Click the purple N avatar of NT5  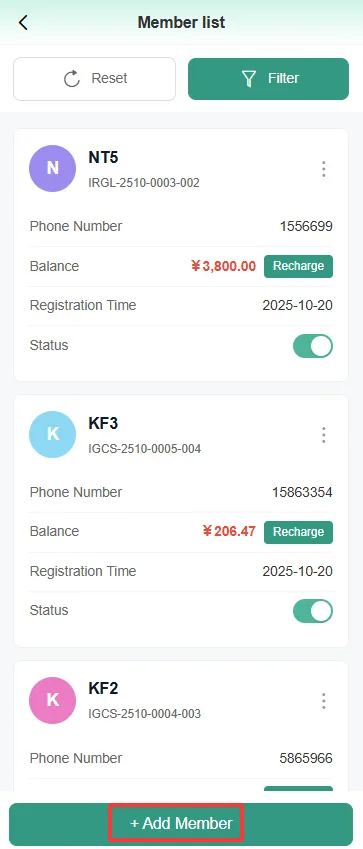tap(53, 168)
